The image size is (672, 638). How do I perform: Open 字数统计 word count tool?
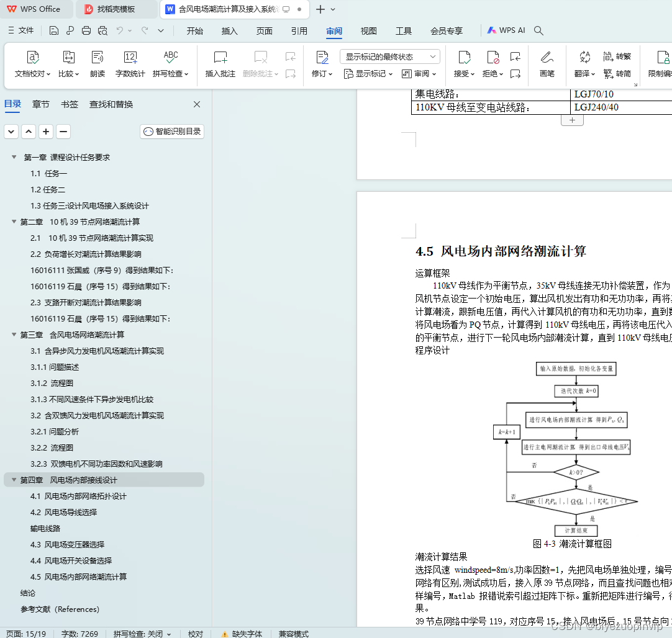click(x=130, y=64)
